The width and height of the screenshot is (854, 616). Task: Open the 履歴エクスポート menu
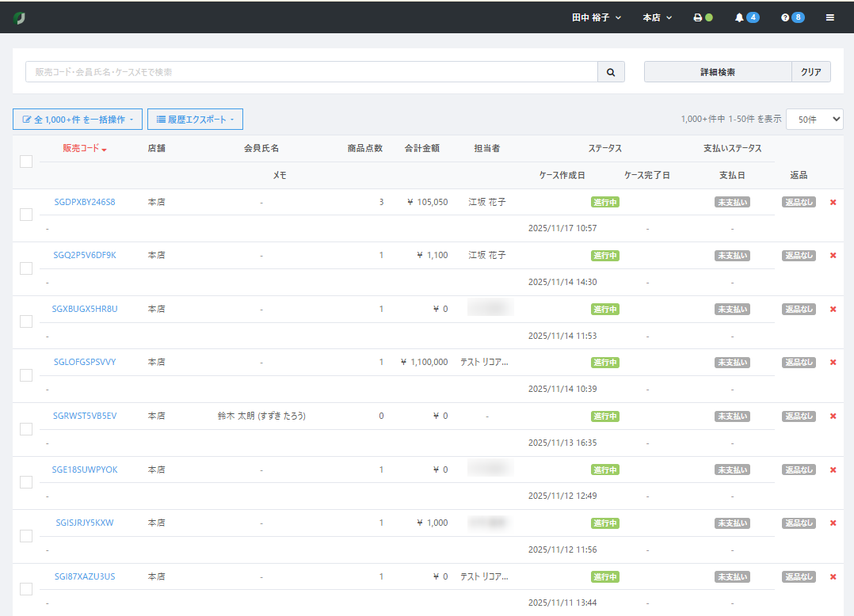coord(195,120)
